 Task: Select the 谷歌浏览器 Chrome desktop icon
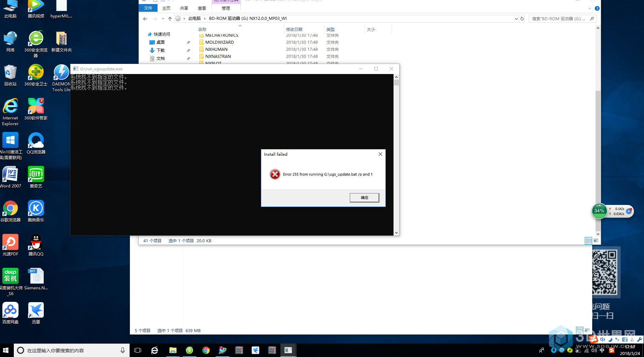pos(10,211)
